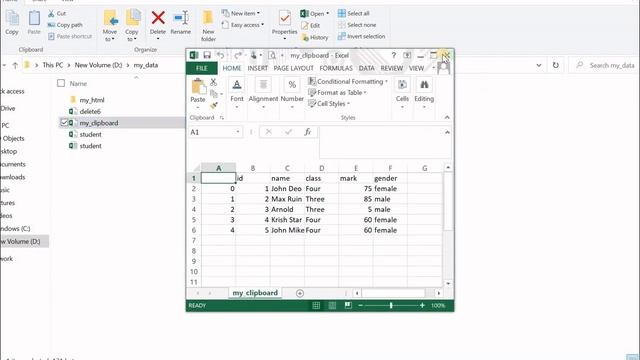Image resolution: width=640 pixels, height=360 pixels.
Task: Expand the Open dropdown in Explorer ribbon
Action: [x=315, y=13]
